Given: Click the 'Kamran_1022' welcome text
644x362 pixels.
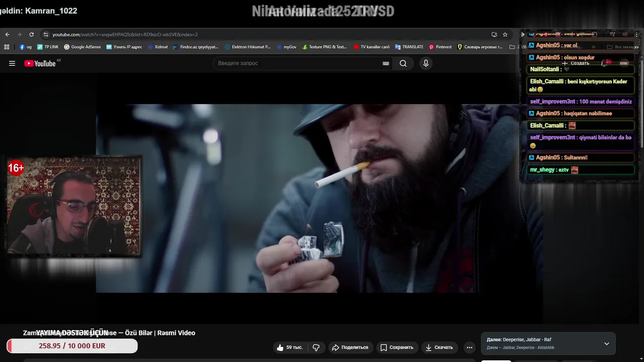Looking at the screenshot, I should click(x=51, y=11).
